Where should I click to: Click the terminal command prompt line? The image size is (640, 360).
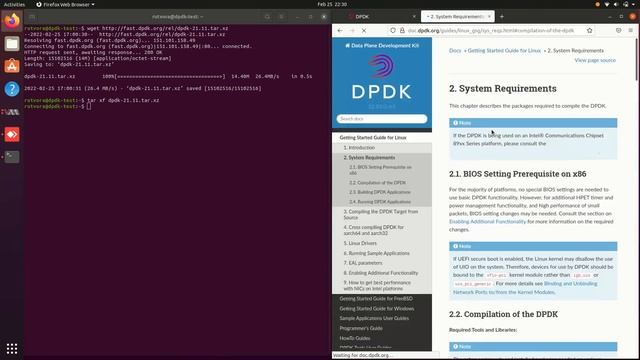[57, 107]
